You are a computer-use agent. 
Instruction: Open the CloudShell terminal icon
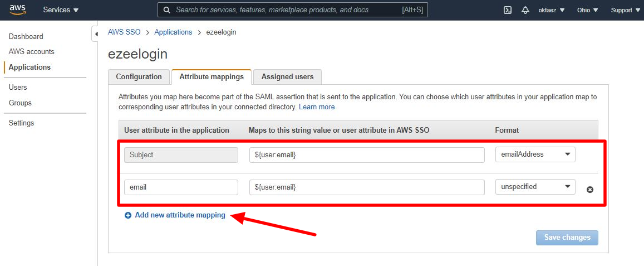coord(508,10)
